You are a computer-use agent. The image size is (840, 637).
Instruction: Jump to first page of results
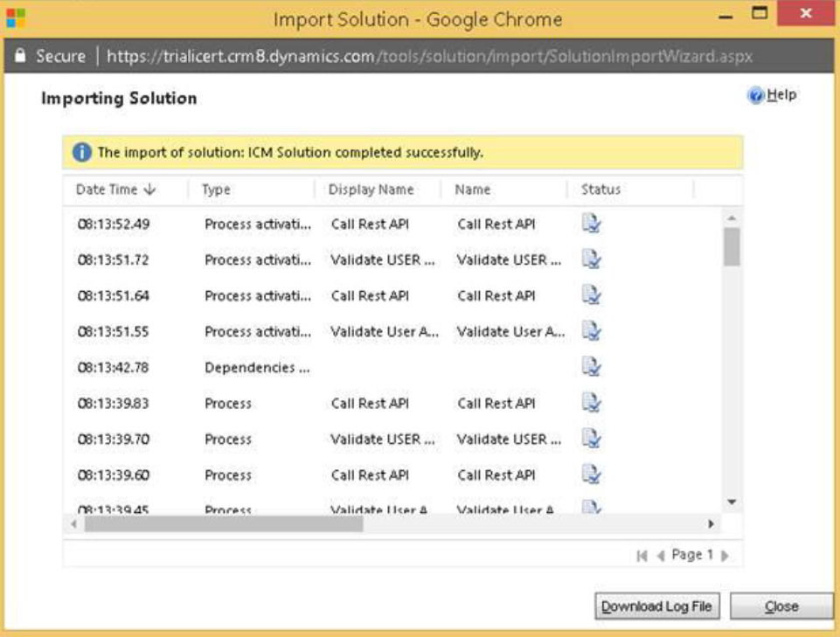pyautogui.click(x=642, y=556)
